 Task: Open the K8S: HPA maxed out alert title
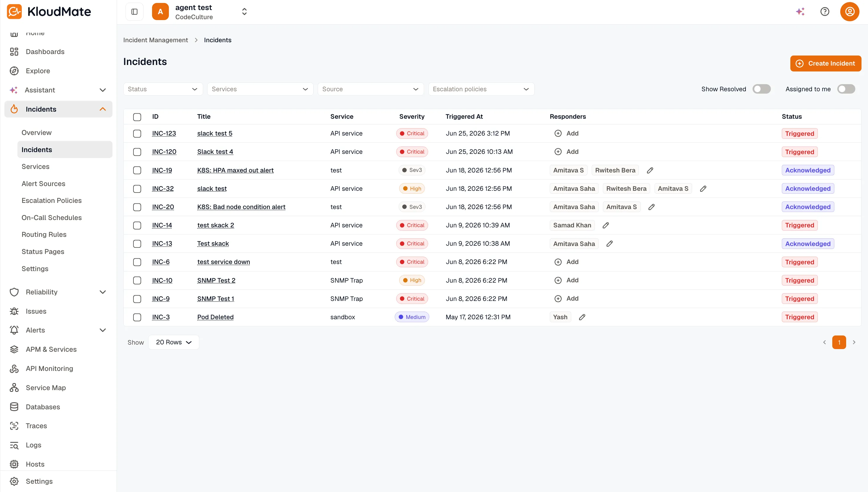(235, 170)
